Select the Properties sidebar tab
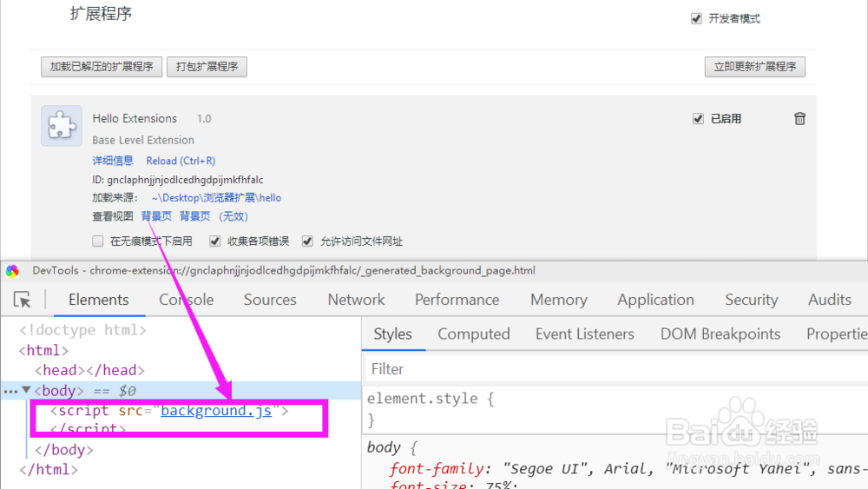This screenshot has width=868, height=489. 837,334
